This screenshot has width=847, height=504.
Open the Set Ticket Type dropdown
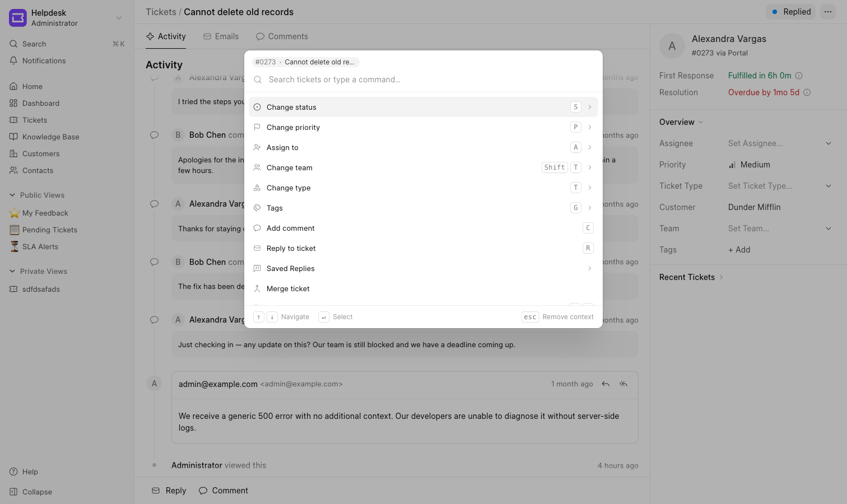pos(780,186)
